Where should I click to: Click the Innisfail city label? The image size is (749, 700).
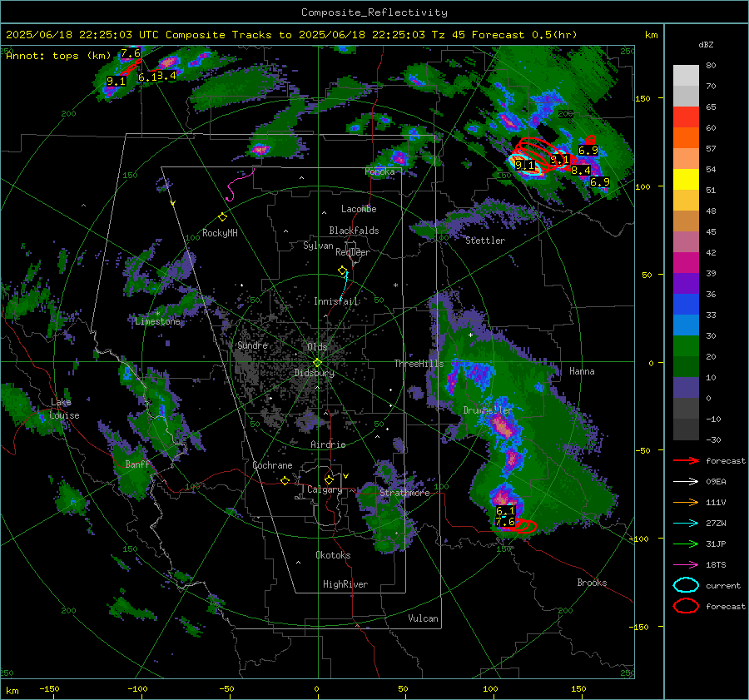coord(336,301)
